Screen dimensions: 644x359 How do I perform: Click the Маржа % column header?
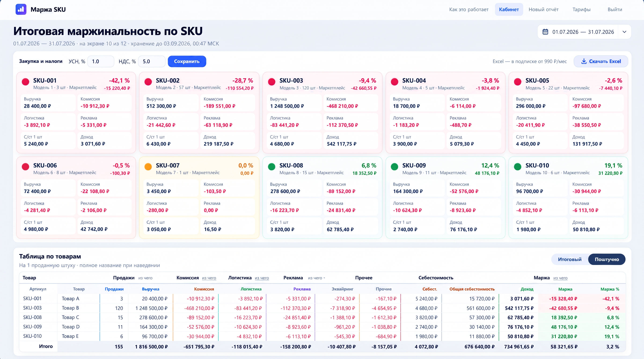coord(610,289)
